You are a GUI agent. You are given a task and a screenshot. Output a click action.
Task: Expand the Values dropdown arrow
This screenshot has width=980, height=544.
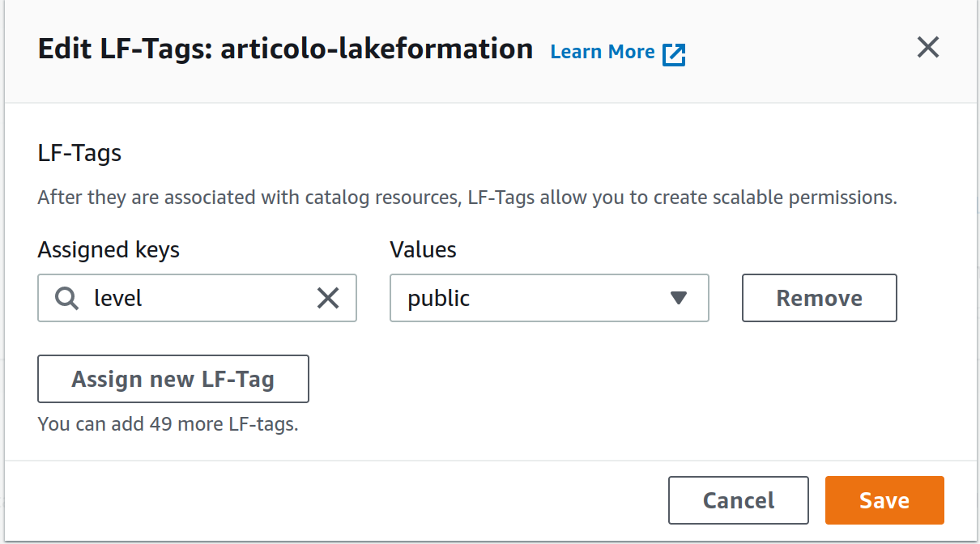[679, 298]
